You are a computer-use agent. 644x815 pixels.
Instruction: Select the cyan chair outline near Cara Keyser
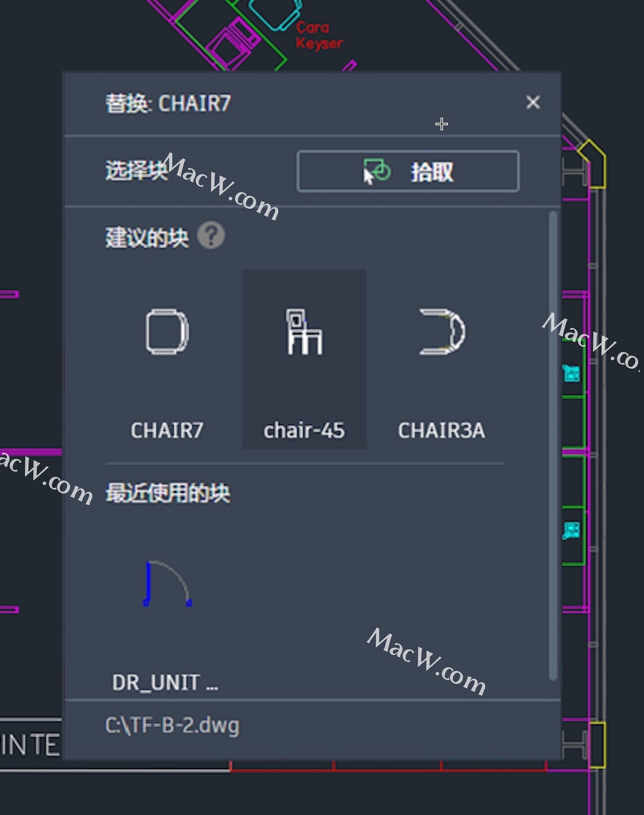coord(275,14)
